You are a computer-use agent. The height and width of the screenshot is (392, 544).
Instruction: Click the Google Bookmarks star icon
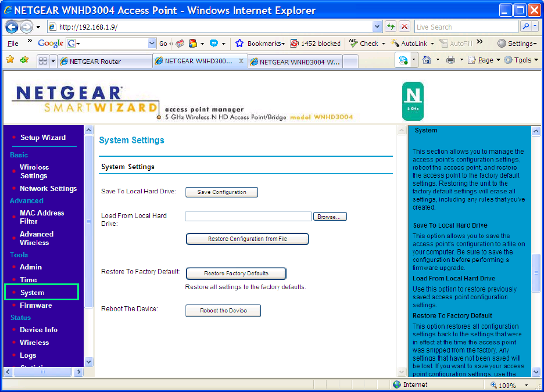pyautogui.click(x=239, y=44)
